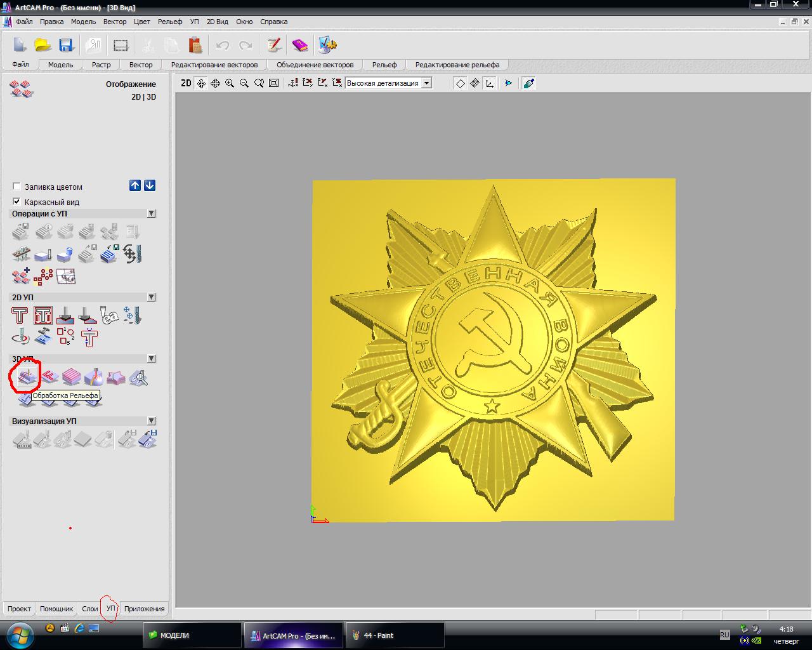The image size is (812, 650).
Task: Open the Рельеф menu in menu bar
Action: tap(170, 22)
